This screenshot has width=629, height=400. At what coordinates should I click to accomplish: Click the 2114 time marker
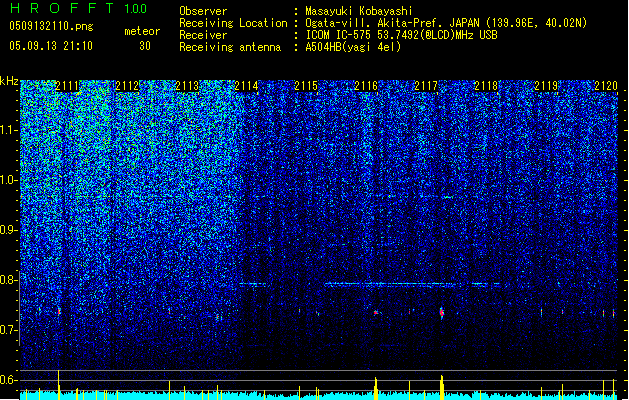(x=246, y=86)
